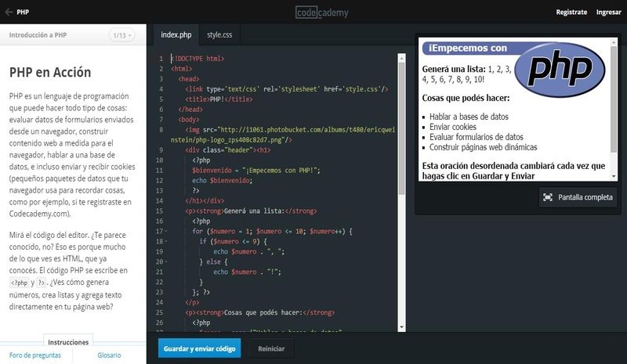Collapse the fold arrow at code line 17
This screenshot has width=627, height=364.
(x=166, y=231)
